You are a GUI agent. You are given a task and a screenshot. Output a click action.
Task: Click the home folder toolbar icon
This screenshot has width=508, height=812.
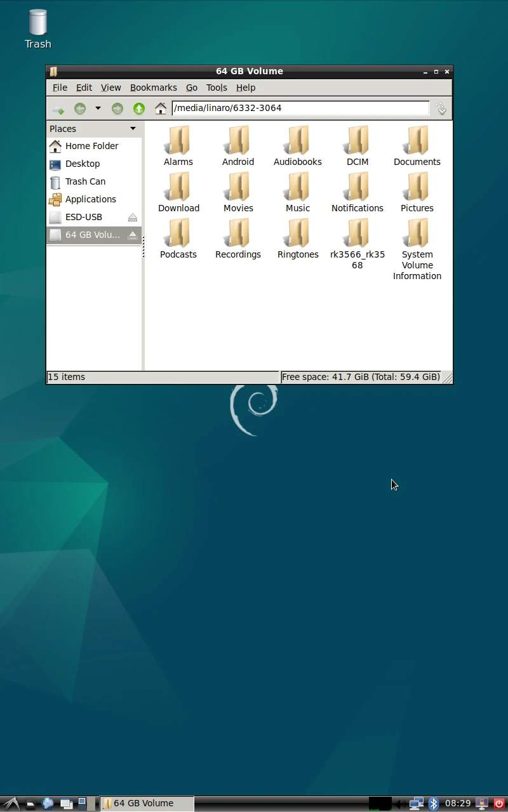click(x=161, y=108)
